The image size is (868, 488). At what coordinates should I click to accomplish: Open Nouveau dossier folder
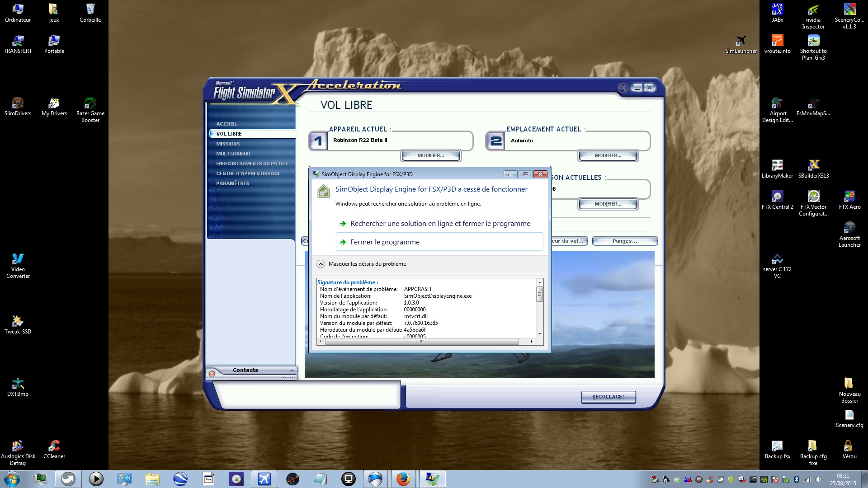[849, 390]
